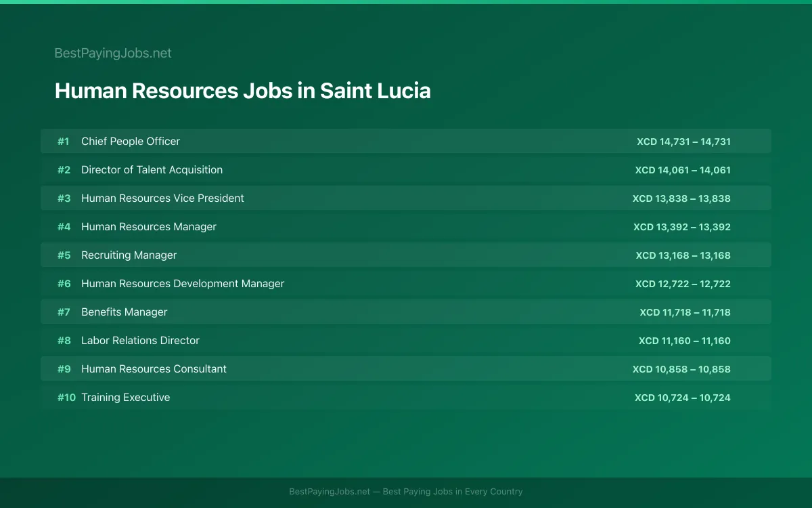The image size is (812, 508).
Task: Click the #3 rank number
Action: point(64,198)
